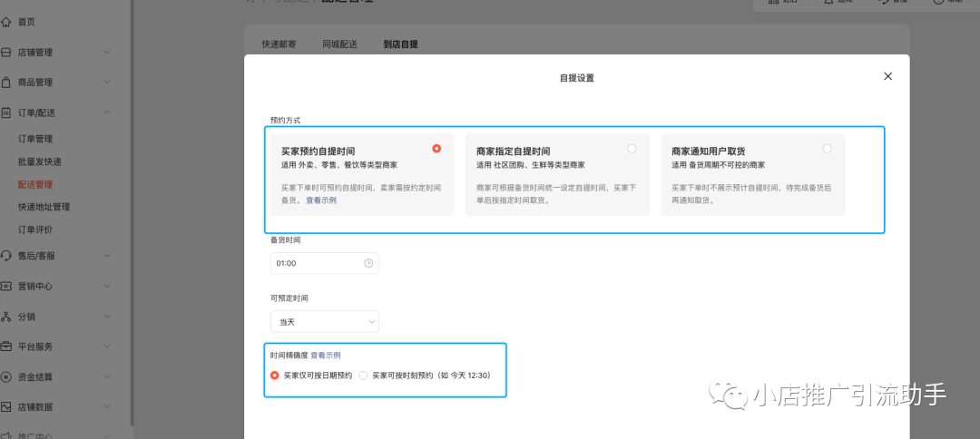The width and height of the screenshot is (980, 439).
Task: Click the briefcase icon beside 平台服务
Action: [x=6, y=346]
